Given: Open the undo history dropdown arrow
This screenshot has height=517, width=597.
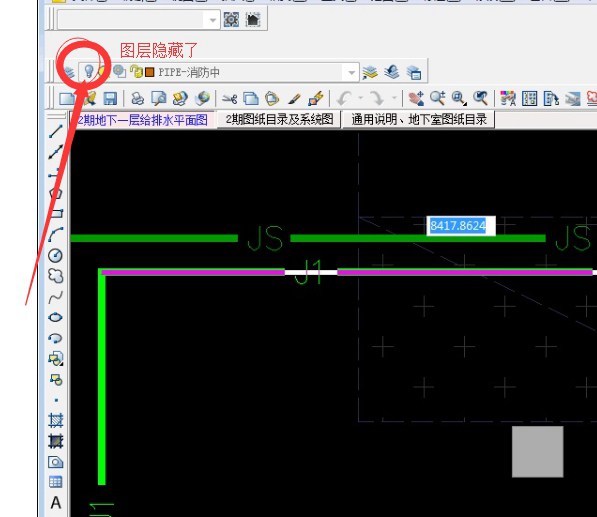Looking at the screenshot, I should point(361,98).
